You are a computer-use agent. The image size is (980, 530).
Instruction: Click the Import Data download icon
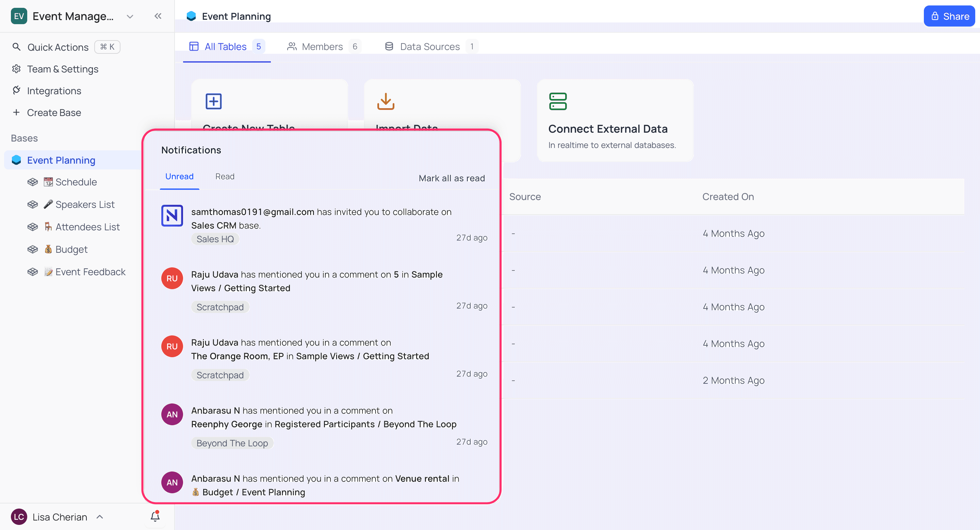click(x=386, y=101)
